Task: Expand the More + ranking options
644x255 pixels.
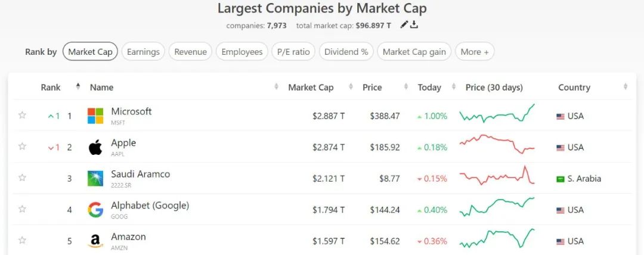Action: pos(475,52)
